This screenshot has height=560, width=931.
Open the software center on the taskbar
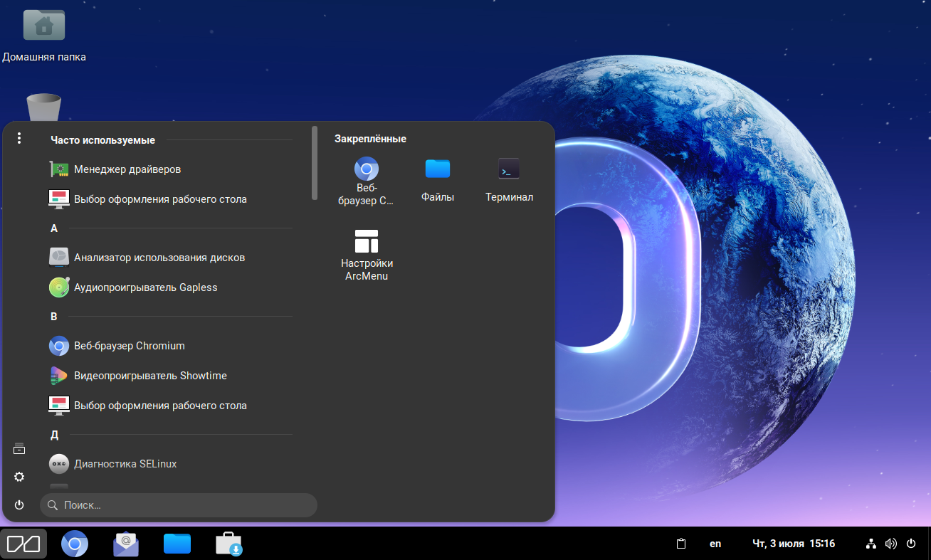pos(228,544)
